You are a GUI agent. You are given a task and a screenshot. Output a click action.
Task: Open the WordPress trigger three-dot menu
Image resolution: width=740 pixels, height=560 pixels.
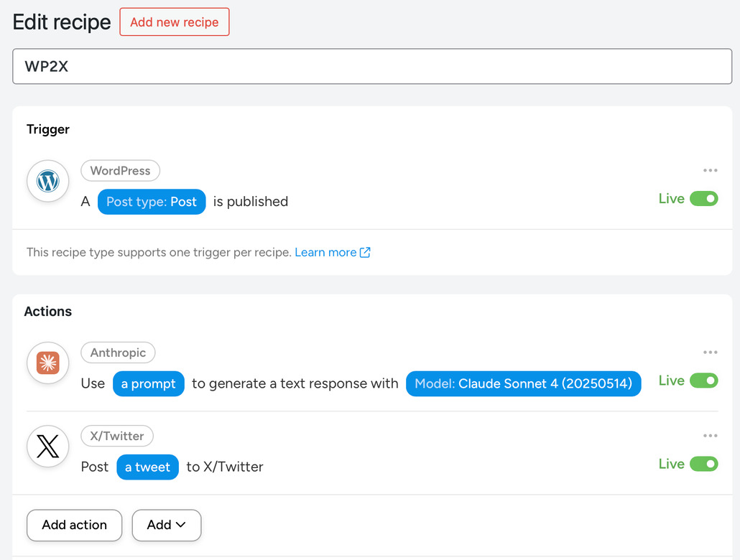point(710,171)
